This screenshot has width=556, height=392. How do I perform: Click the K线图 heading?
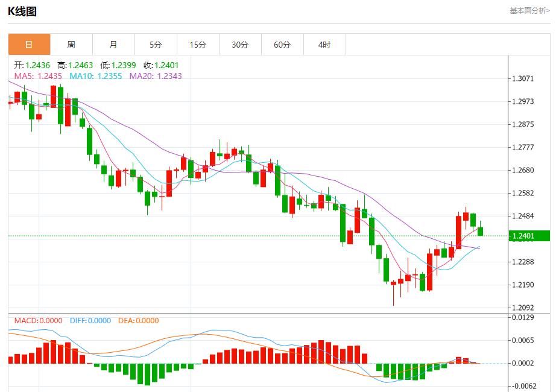(22, 11)
